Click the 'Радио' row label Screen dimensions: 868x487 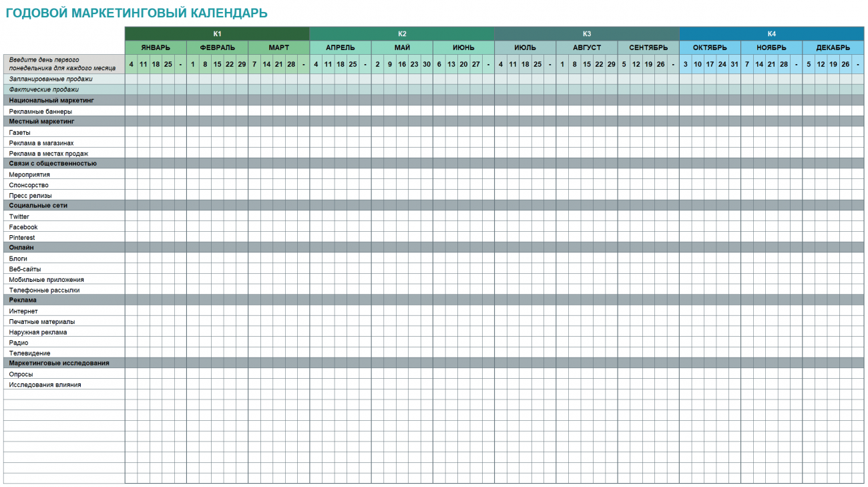point(64,343)
